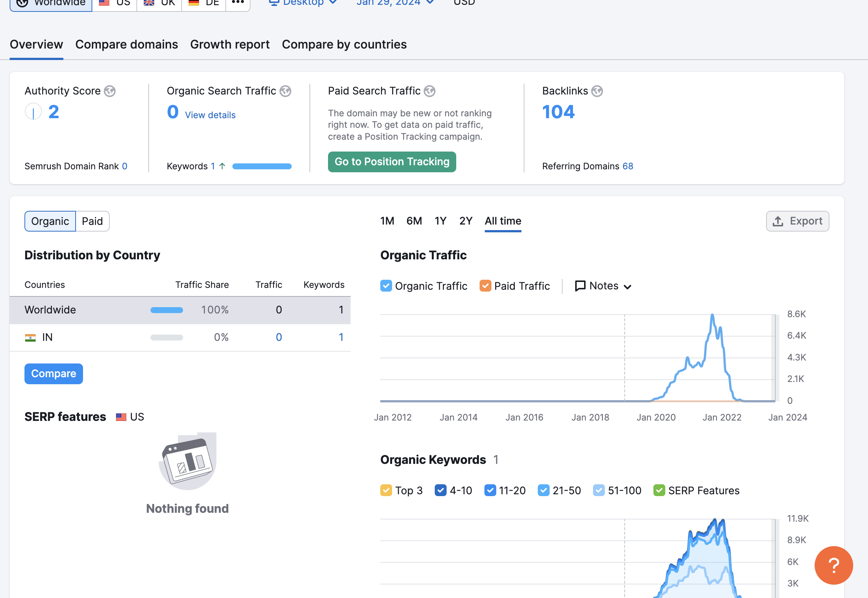868x598 pixels.
Task: Click the Countries column header
Action: (x=44, y=285)
